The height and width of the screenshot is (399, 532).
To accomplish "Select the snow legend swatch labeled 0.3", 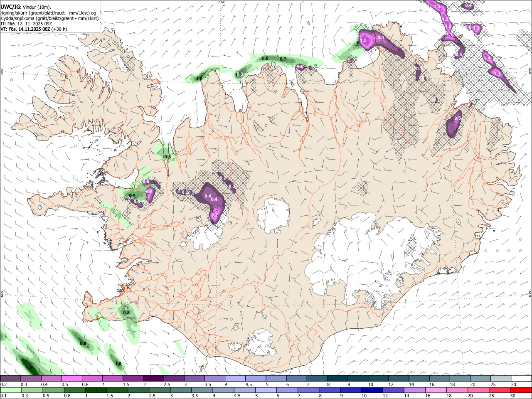I will (31, 379).
